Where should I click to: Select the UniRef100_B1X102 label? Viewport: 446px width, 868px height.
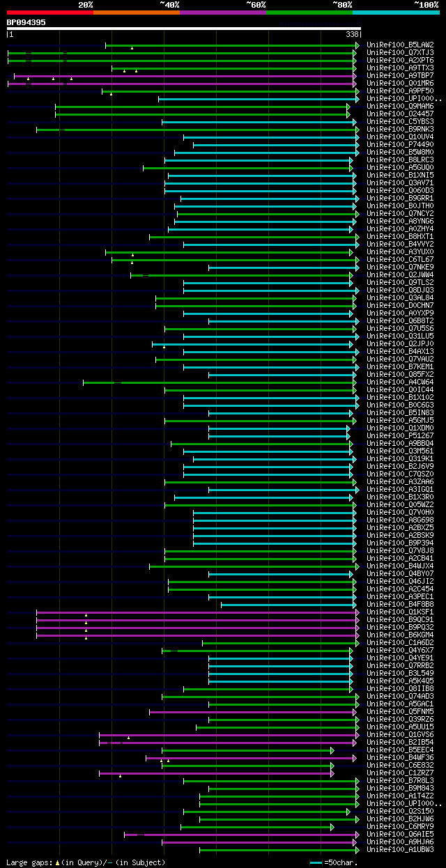pos(400,398)
